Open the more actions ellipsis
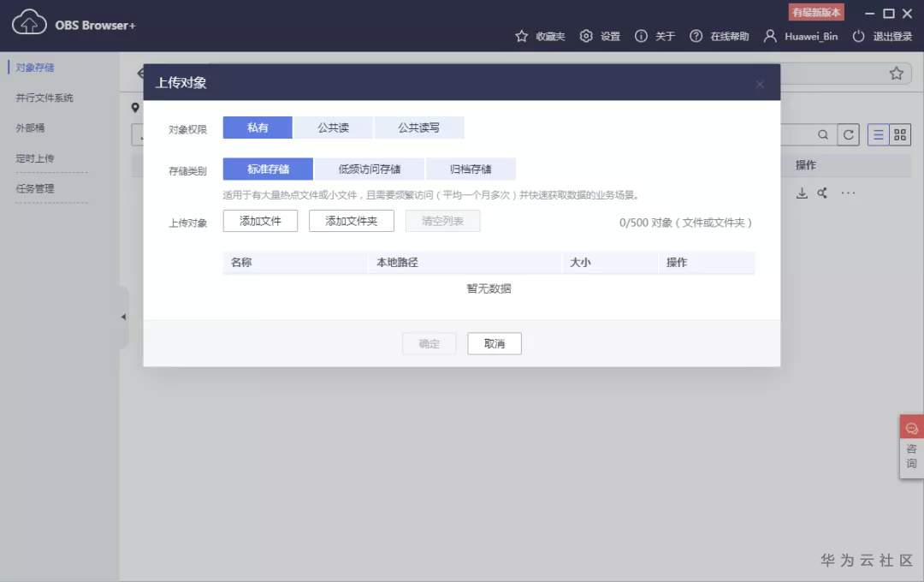The width and height of the screenshot is (924, 582). pyautogui.click(x=848, y=193)
